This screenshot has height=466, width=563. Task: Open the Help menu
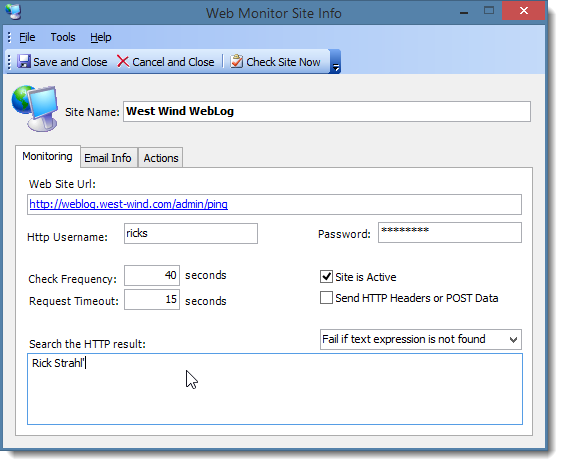point(101,37)
